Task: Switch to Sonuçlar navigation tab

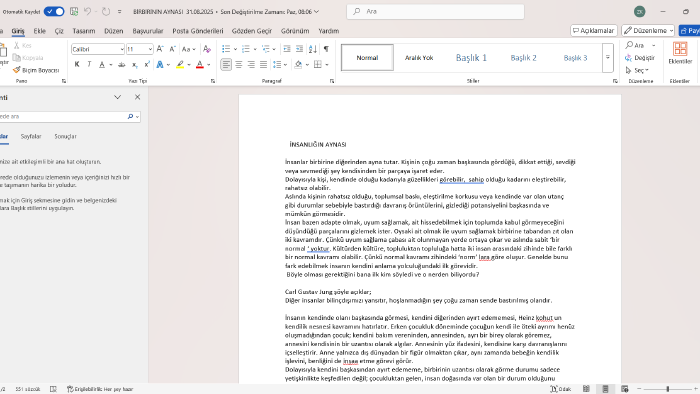Action: click(65, 137)
